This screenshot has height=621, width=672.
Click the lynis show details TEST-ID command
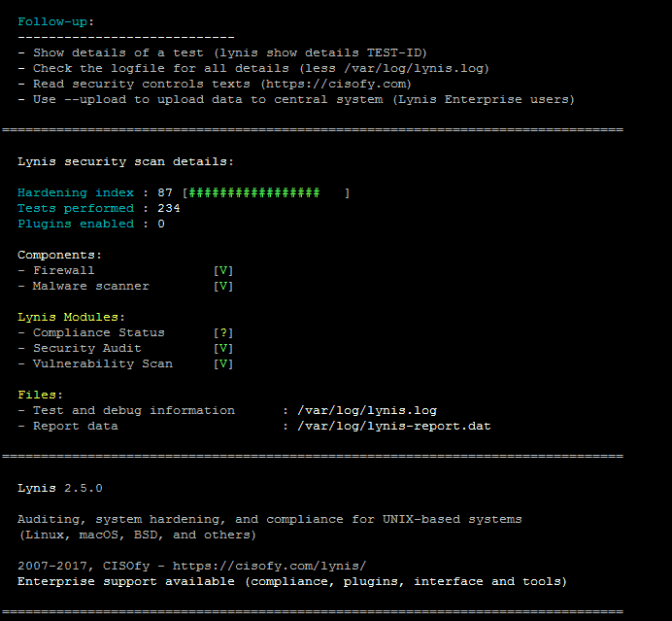point(320,52)
